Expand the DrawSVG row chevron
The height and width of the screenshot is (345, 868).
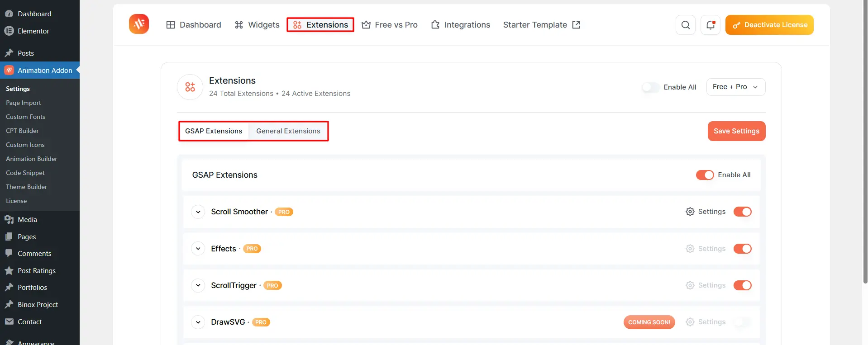pos(198,322)
